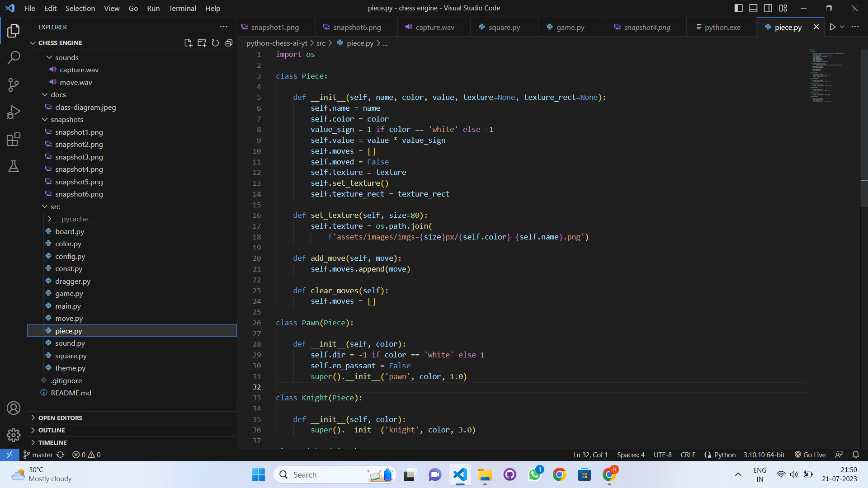This screenshot has height=488, width=868.
Task: Collapse all folders in explorer
Action: [x=229, y=43]
